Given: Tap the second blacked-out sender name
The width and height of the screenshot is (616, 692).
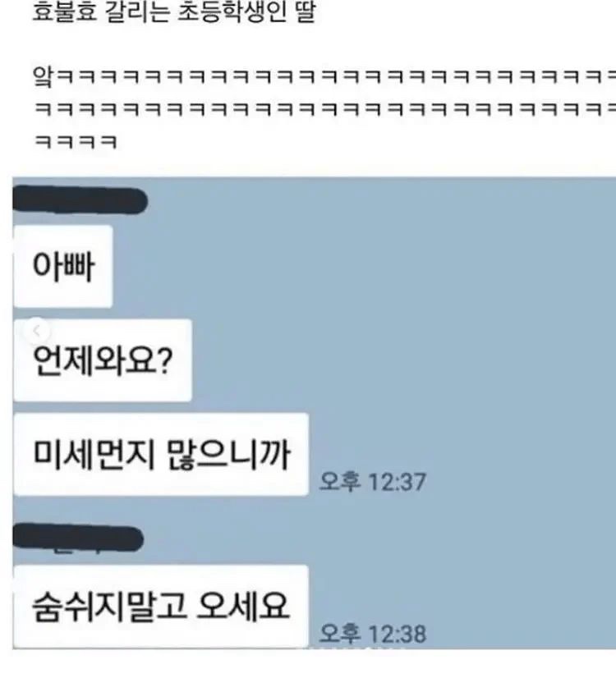Looking at the screenshot, I should pyautogui.click(x=78, y=538).
